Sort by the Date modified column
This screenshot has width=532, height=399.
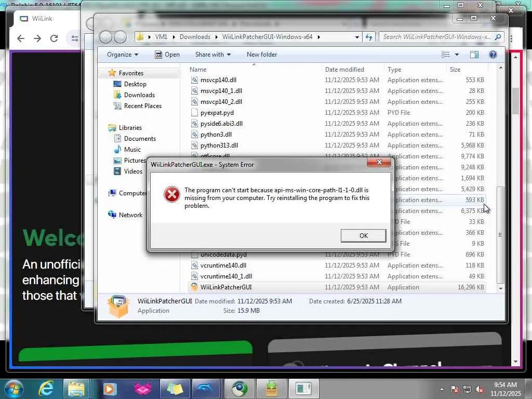[x=344, y=69]
